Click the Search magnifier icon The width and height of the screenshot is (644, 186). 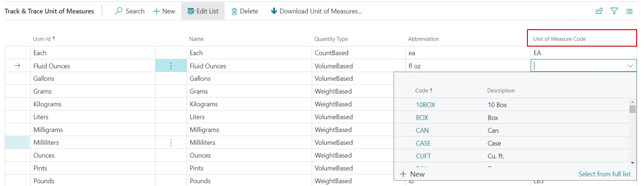119,11
